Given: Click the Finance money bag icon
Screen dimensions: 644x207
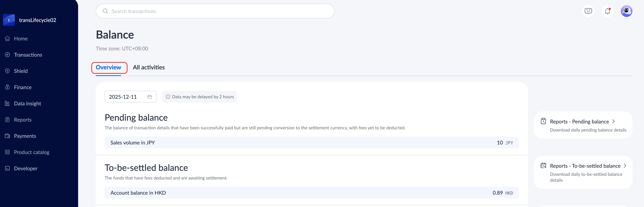Looking at the screenshot, I should pos(8,87).
